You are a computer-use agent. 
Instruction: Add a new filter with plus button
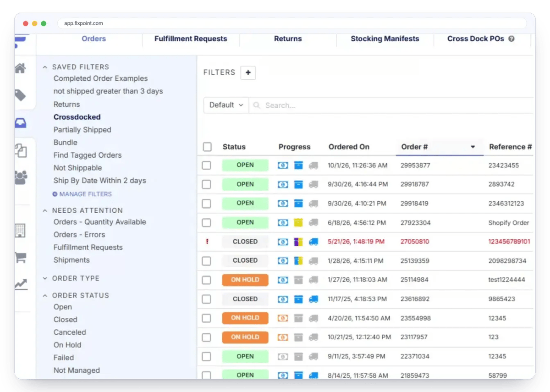(x=248, y=72)
